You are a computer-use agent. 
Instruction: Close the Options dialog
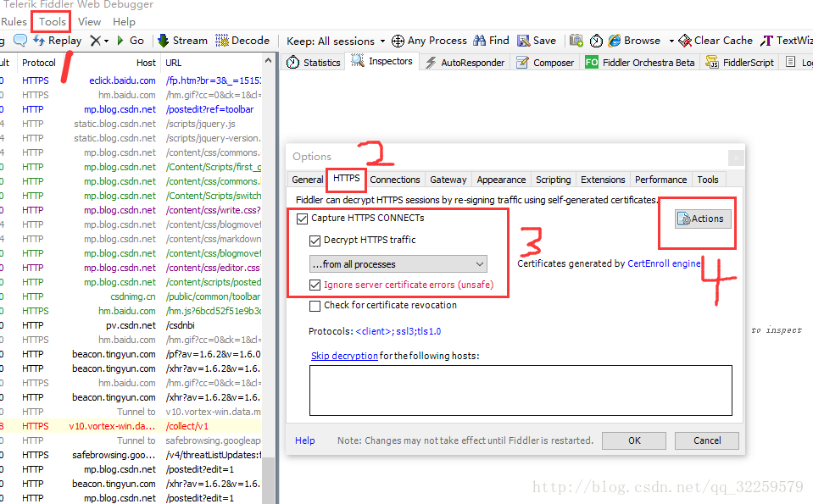(736, 158)
